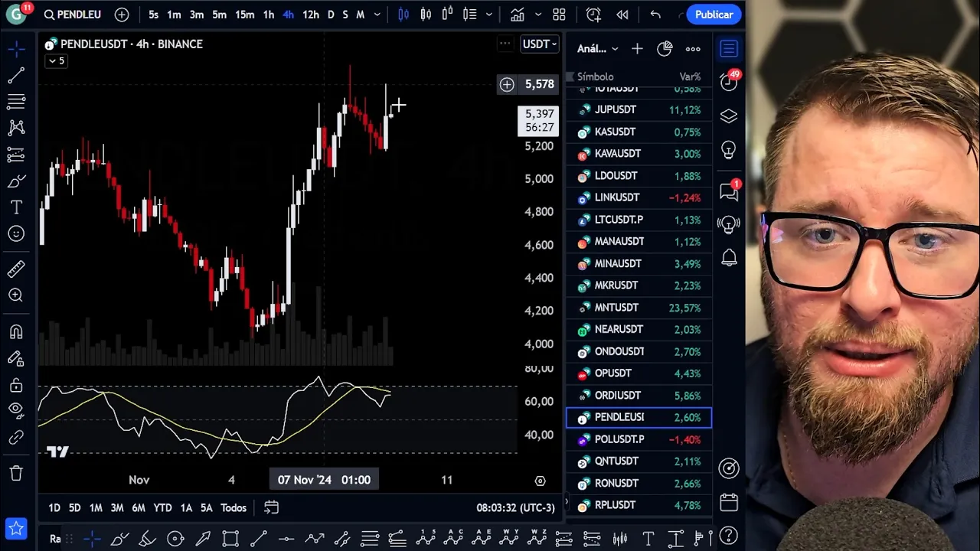Image resolution: width=980 pixels, height=551 pixels.
Task: Open the notifications bell panel
Action: click(729, 258)
